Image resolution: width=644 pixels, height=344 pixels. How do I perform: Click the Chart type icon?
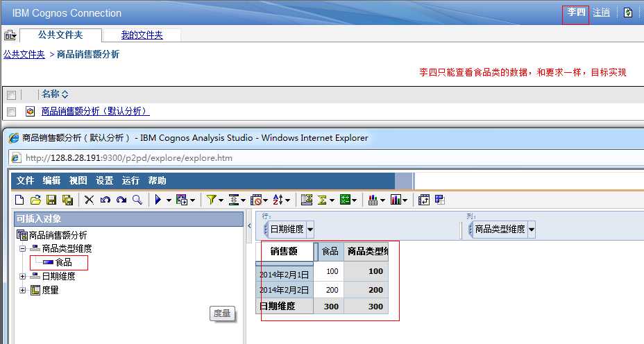click(373, 200)
